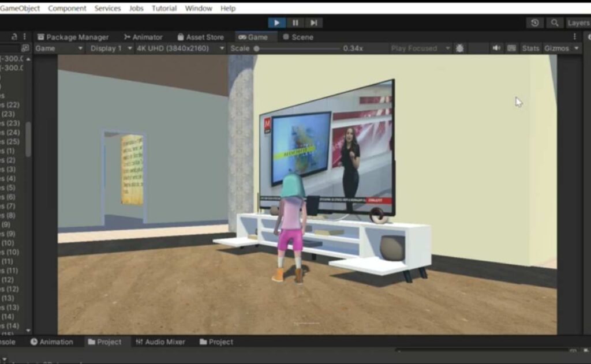Toggle the Frame Debugger bug icon

459,48
